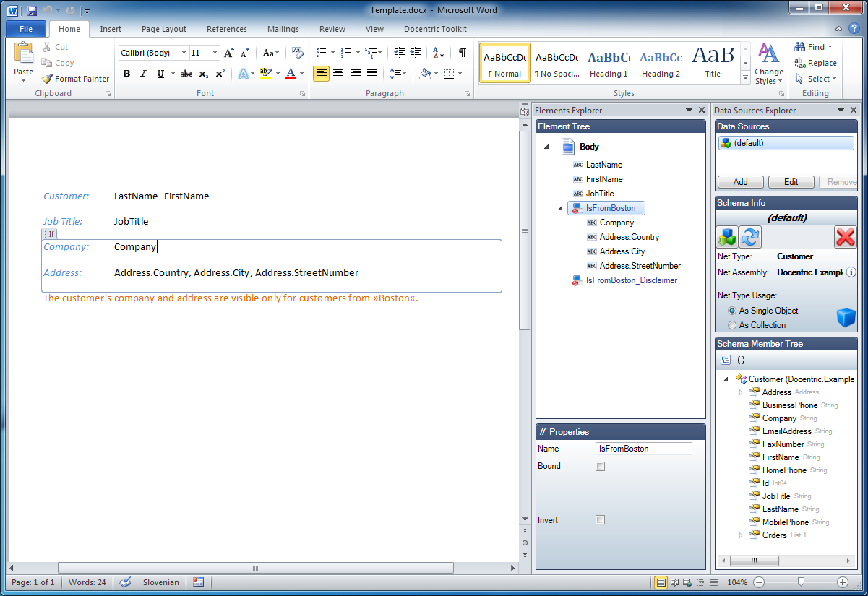
Task: Open the text highlight color dropdown arrow
Action: (277, 74)
